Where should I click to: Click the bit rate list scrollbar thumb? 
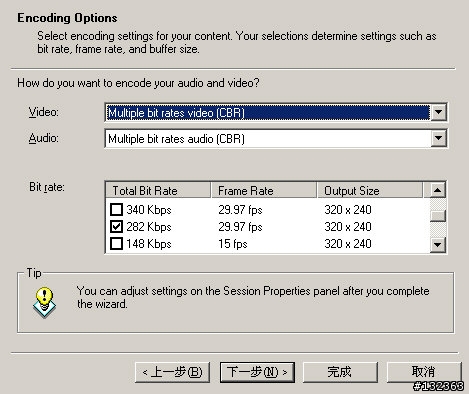coord(438,216)
